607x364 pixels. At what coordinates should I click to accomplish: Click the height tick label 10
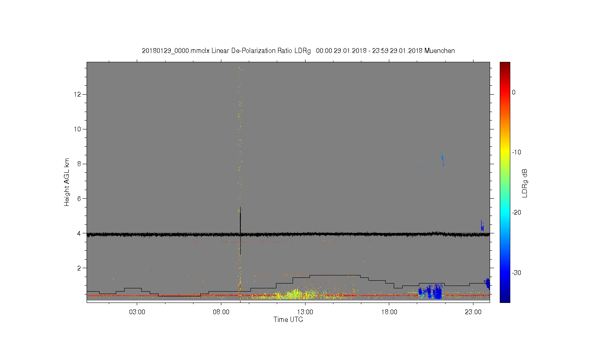click(78, 129)
